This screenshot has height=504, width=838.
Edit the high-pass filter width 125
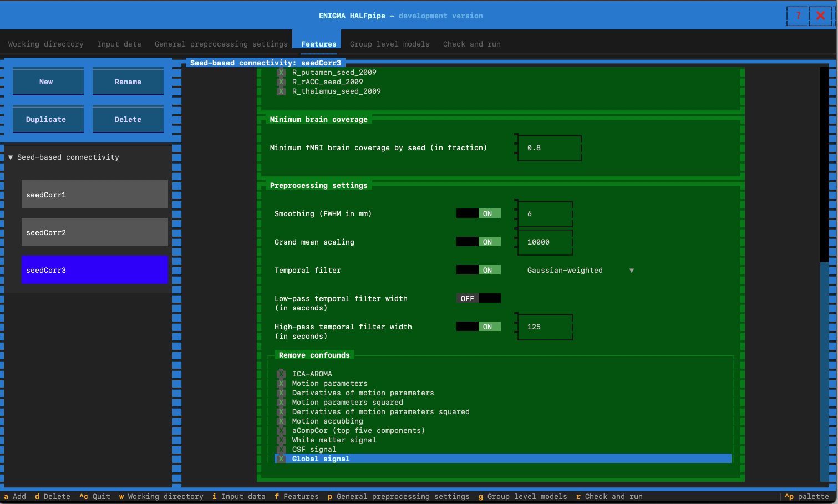pos(545,327)
